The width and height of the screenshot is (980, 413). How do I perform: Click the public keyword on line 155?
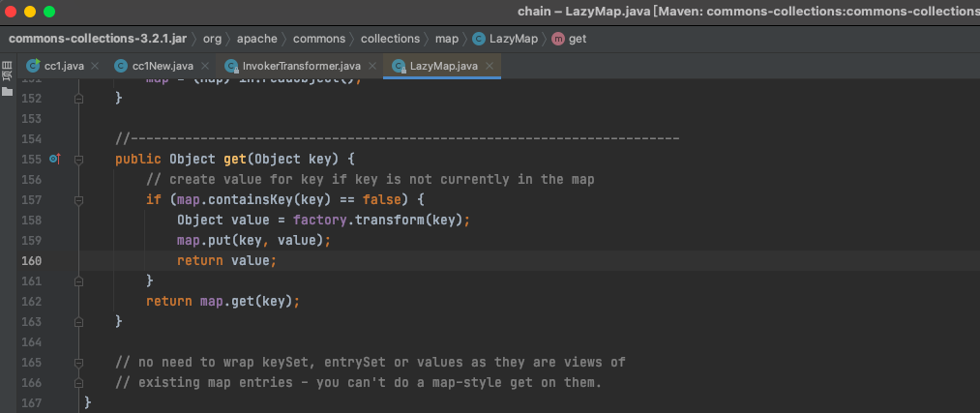point(138,160)
